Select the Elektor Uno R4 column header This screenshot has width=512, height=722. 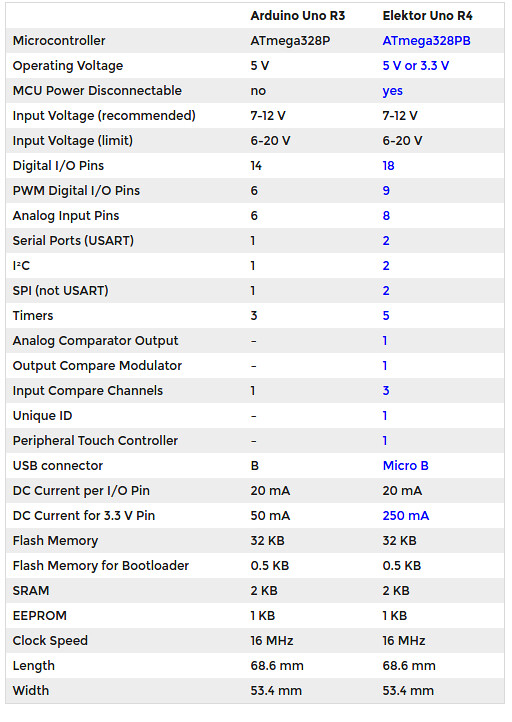[427, 16]
